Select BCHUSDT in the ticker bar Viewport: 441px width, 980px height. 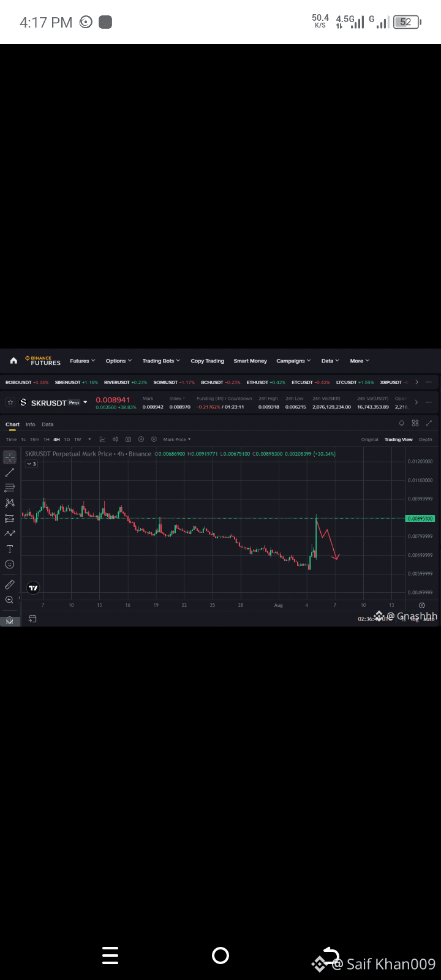221,382
